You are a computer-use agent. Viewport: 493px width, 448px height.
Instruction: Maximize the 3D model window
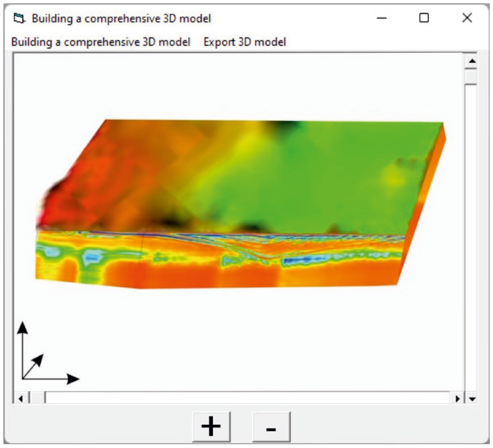click(424, 18)
